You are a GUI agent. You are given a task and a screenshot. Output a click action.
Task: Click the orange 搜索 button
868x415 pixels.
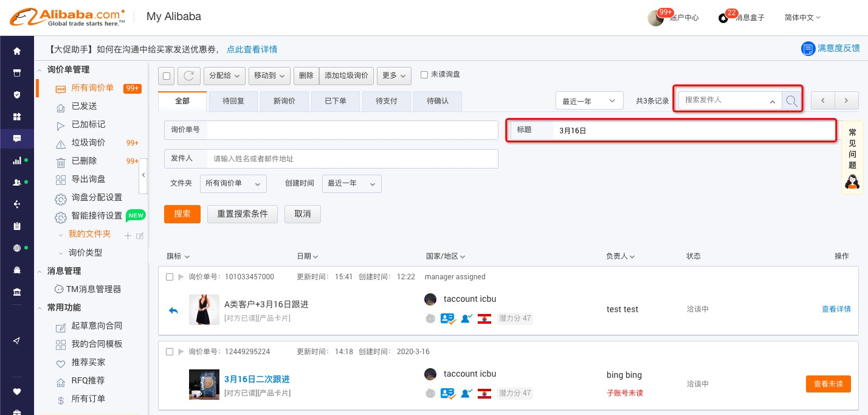(x=182, y=214)
